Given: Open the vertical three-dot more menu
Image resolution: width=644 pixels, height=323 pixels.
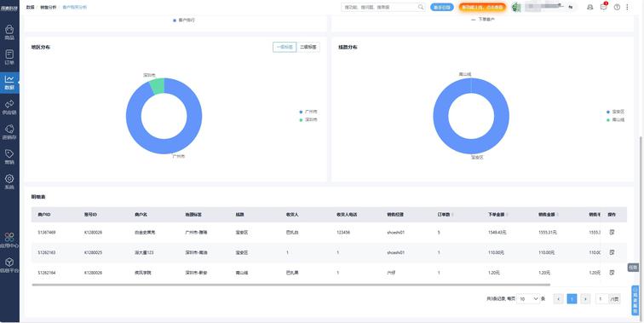Looking at the screenshot, I should click(x=627, y=7).
